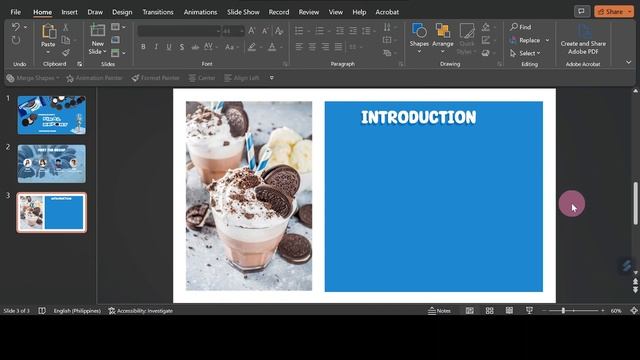Select slide 2 thumbnail

pyautogui.click(x=51, y=164)
